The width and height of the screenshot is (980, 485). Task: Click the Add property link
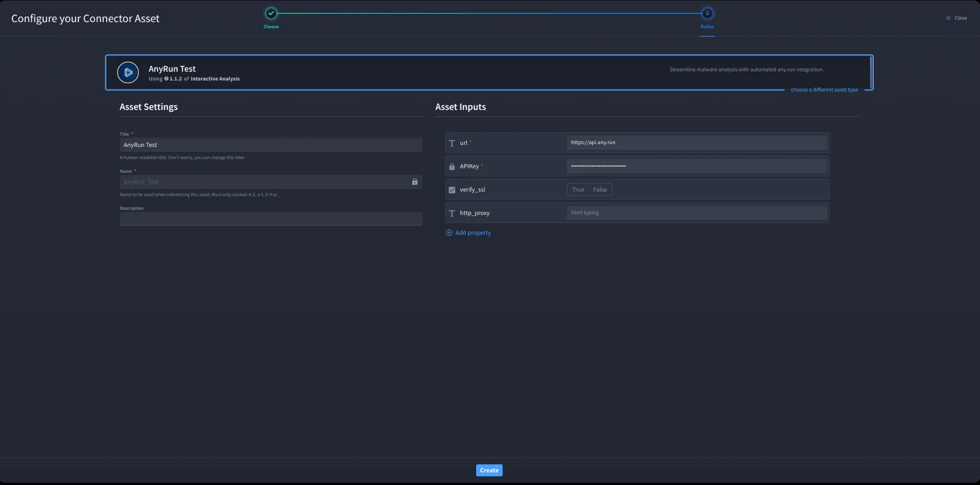pos(473,233)
